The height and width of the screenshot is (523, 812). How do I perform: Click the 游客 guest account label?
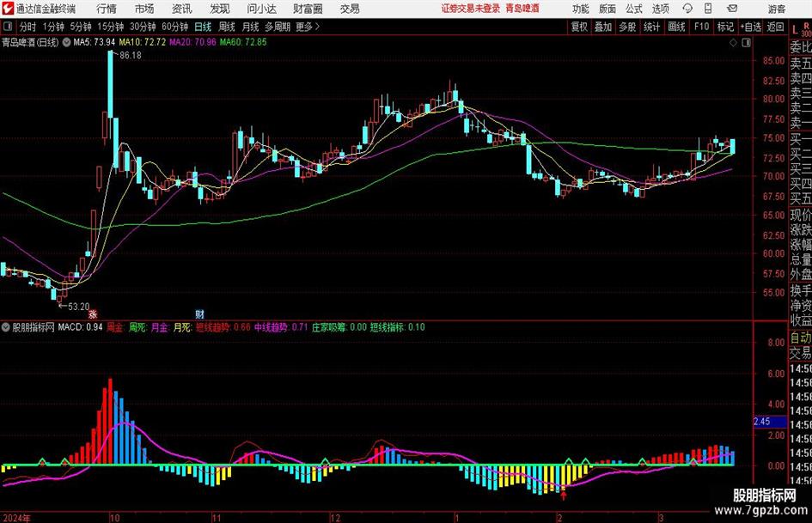pyautogui.click(x=777, y=9)
